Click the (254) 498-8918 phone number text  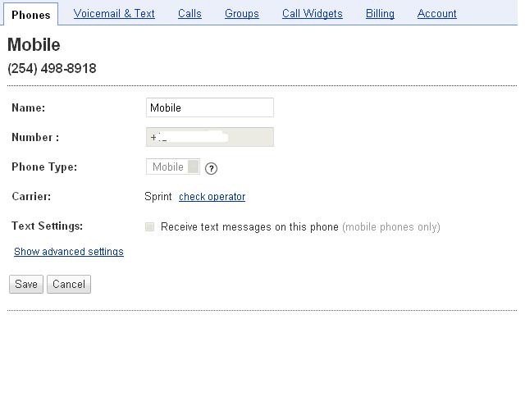pyautogui.click(x=52, y=69)
